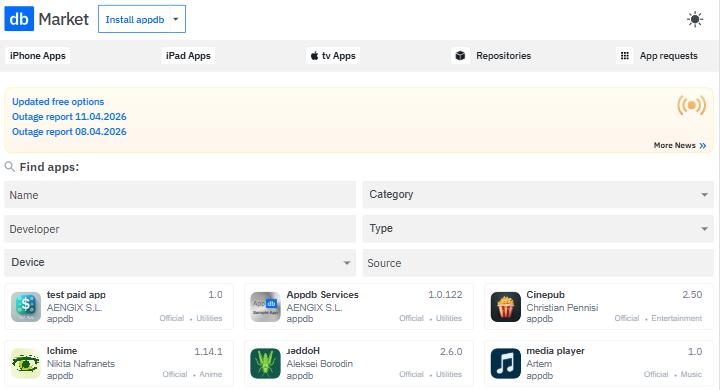Focus the Name search field
The image size is (720, 390).
(180, 194)
